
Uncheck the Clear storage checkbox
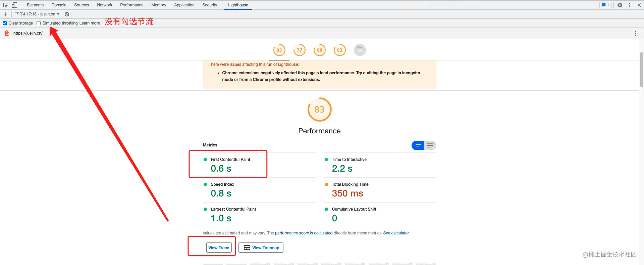(x=5, y=23)
